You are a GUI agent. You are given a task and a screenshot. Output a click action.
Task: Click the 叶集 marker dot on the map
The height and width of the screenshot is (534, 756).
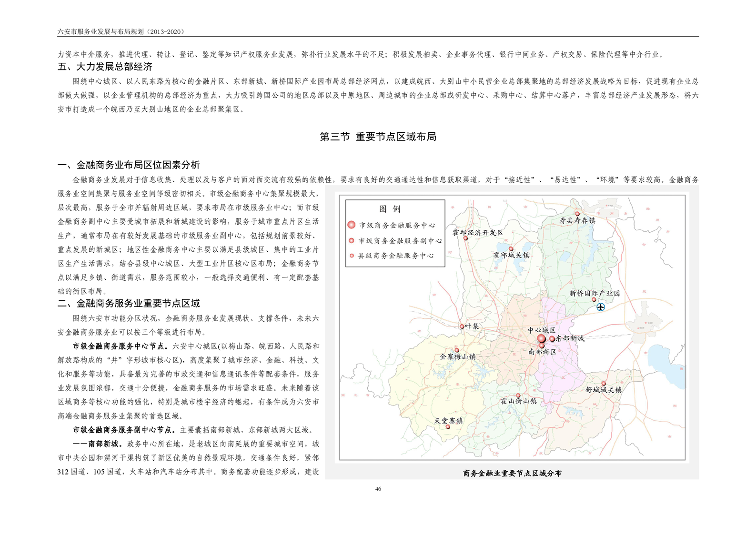[x=462, y=326]
